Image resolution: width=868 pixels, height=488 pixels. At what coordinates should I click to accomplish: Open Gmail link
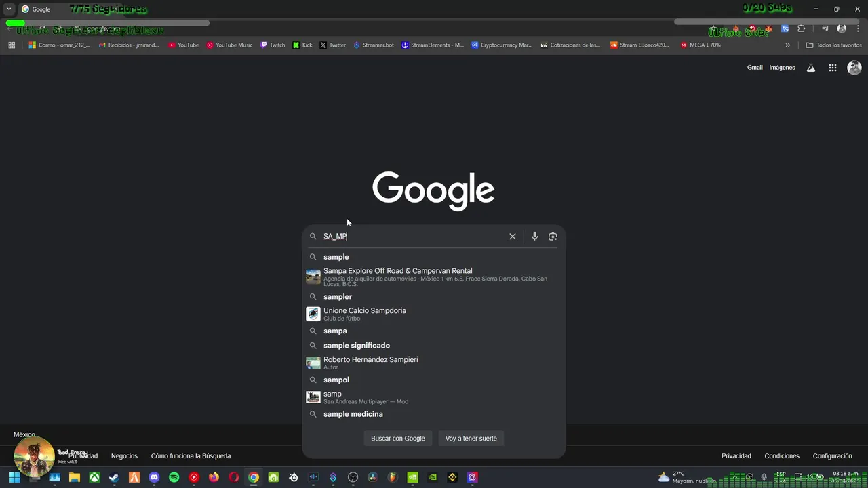pos(755,68)
